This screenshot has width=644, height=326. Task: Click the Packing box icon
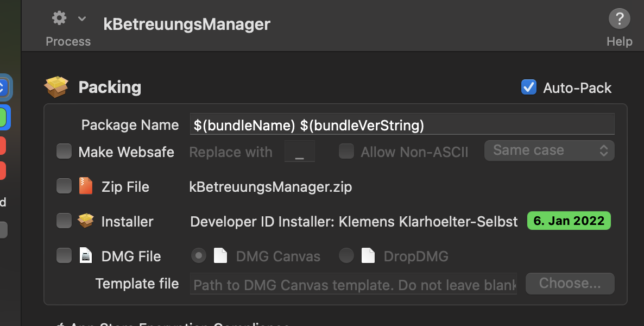[x=56, y=87]
